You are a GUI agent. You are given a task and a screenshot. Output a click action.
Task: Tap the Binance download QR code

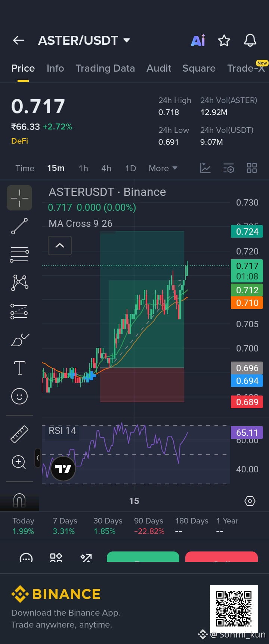click(x=234, y=609)
